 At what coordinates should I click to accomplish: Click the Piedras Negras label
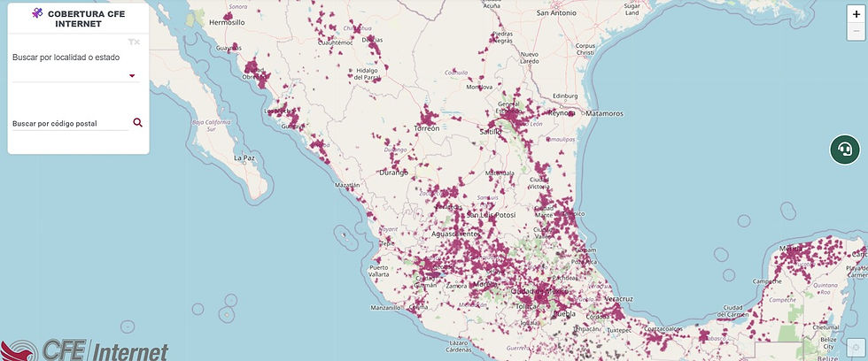click(502, 37)
